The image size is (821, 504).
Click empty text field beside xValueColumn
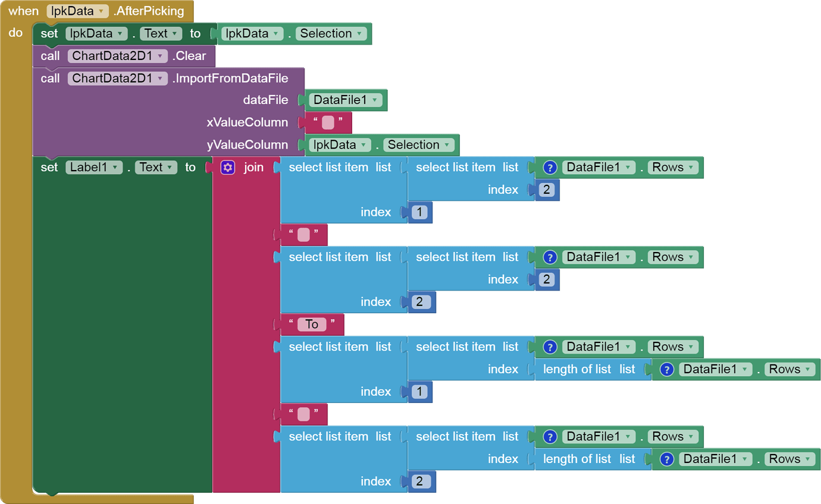(x=328, y=123)
